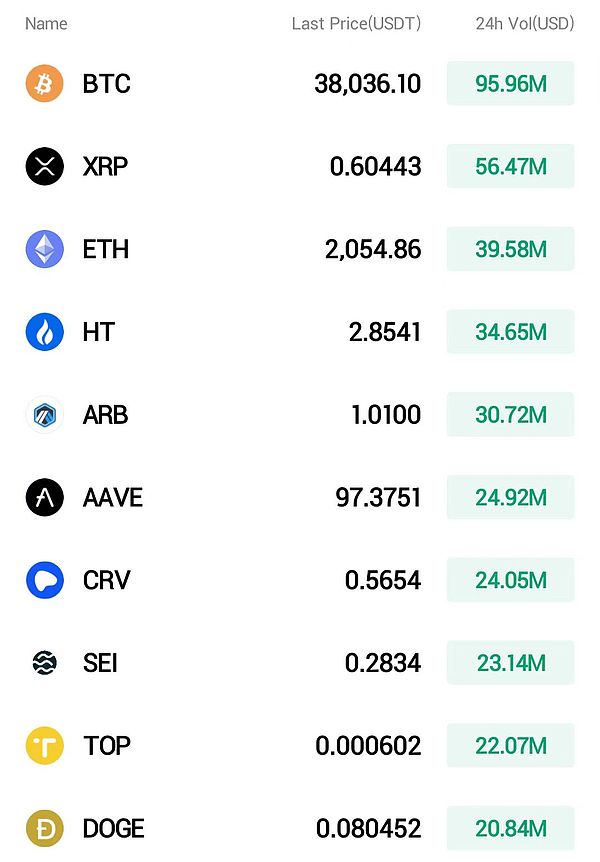The width and height of the screenshot is (600, 862).
Task: Sort list by Name column header
Action: point(46,23)
